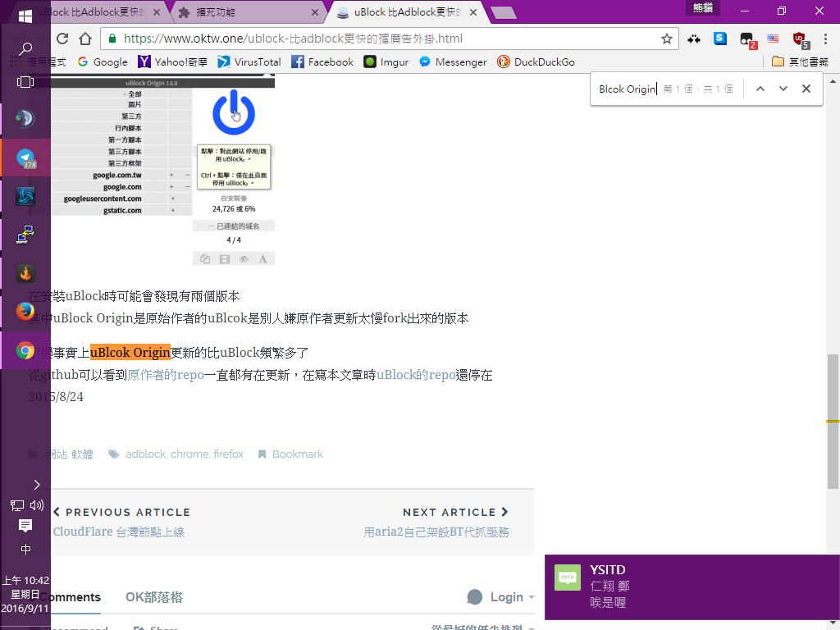Expand hidden system tray icons

[x=36, y=485]
